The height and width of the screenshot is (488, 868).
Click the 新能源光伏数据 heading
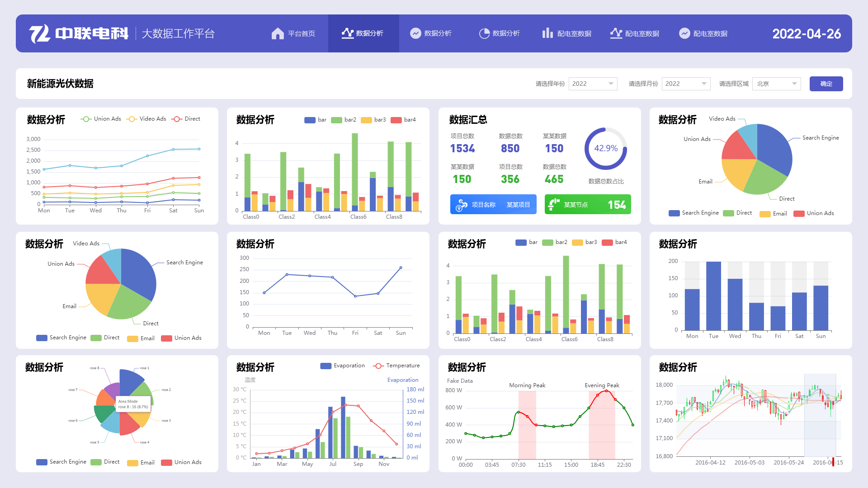[x=60, y=84]
